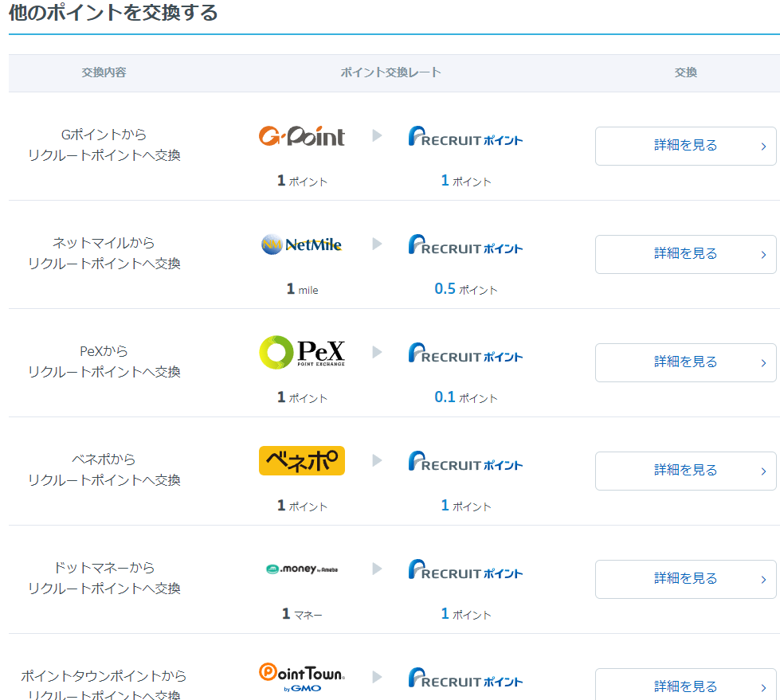
Task: Click the NetMile logo
Action: pos(301,244)
